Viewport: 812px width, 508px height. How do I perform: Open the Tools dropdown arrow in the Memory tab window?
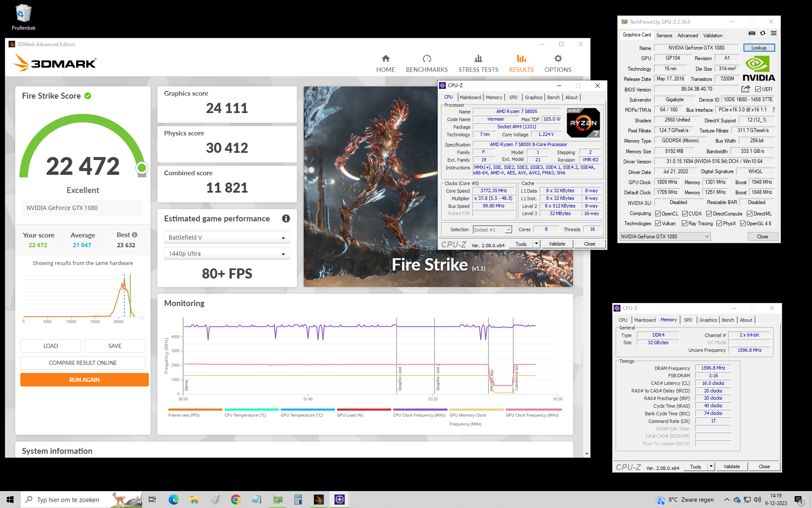[x=711, y=467]
